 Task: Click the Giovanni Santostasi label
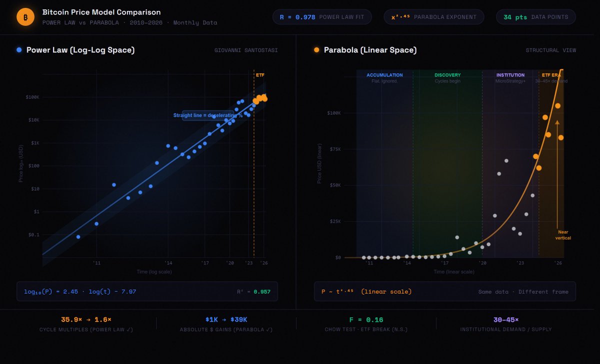point(246,50)
